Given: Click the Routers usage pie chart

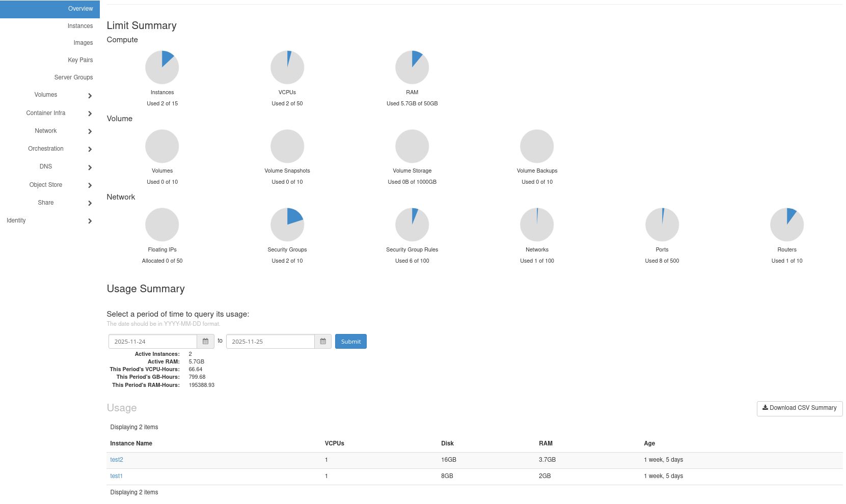Looking at the screenshot, I should click(787, 225).
